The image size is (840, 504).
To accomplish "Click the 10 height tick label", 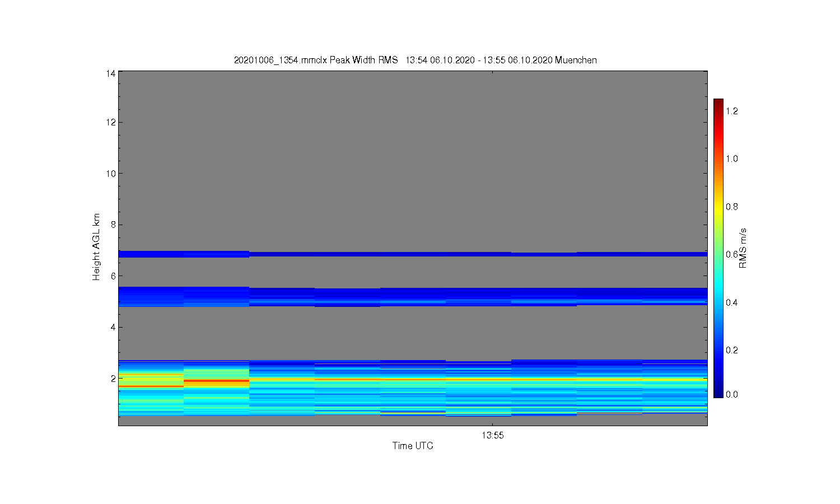I will click(111, 174).
